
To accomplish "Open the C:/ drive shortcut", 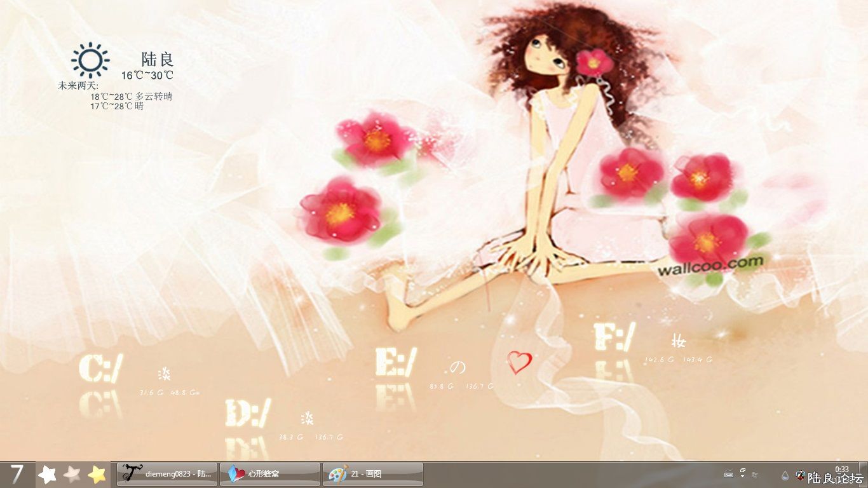I will click(100, 369).
